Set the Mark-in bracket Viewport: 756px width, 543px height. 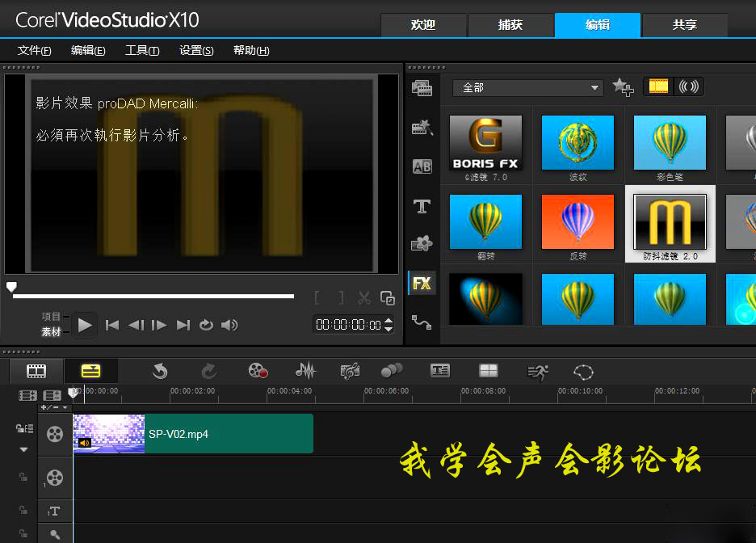(x=317, y=298)
